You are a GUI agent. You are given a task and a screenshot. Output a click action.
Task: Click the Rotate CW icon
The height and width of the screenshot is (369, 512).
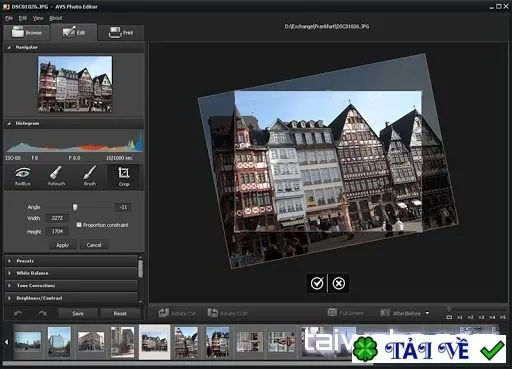click(164, 313)
